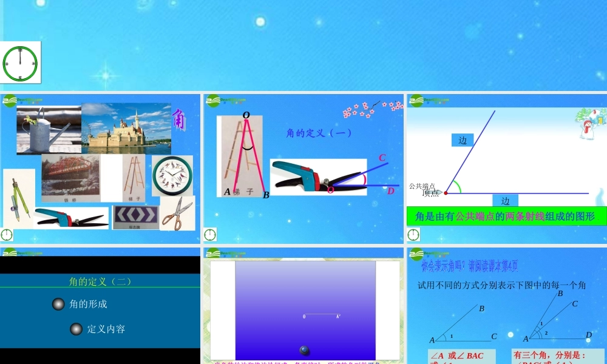Image resolution: width=607 pixels, height=364 pixels.
Task: Click the sphere bullet beside 定义内容
Action: click(x=76, y=329)
